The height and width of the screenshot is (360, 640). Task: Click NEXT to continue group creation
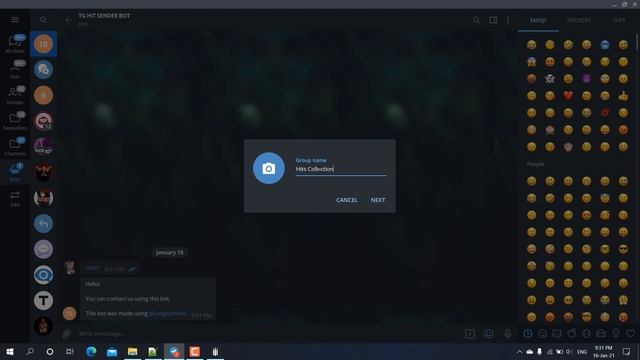[378, 200]
